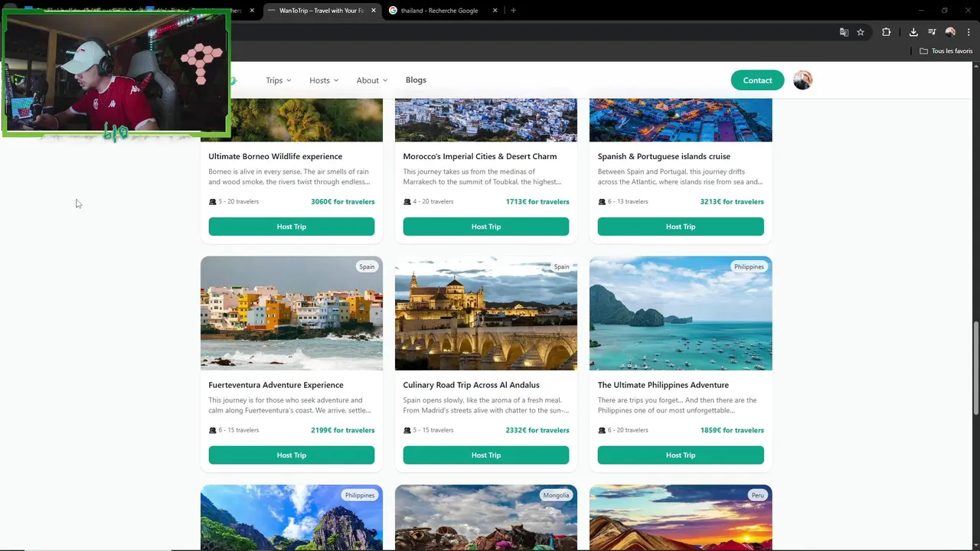The image size is (980, 551).
Task: Select the WanToTrip browser tab
Action: [322, 11]
